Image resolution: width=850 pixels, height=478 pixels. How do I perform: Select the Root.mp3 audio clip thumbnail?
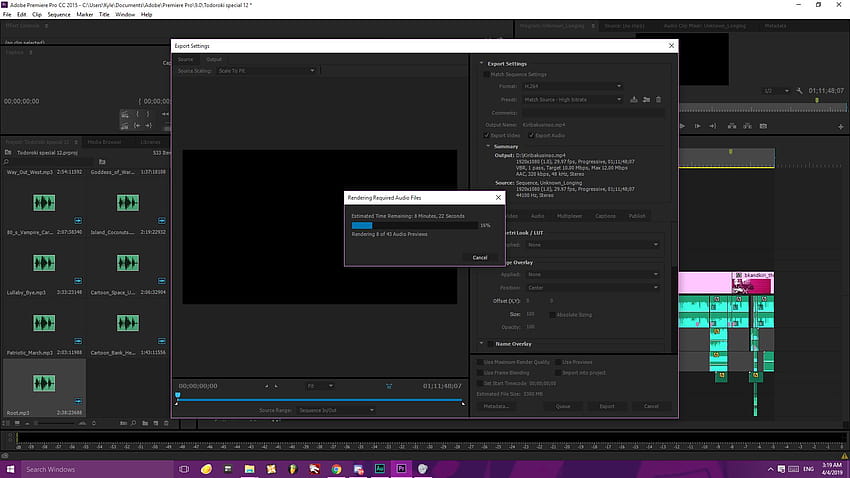pyautogui.click(x=44, y=383)
